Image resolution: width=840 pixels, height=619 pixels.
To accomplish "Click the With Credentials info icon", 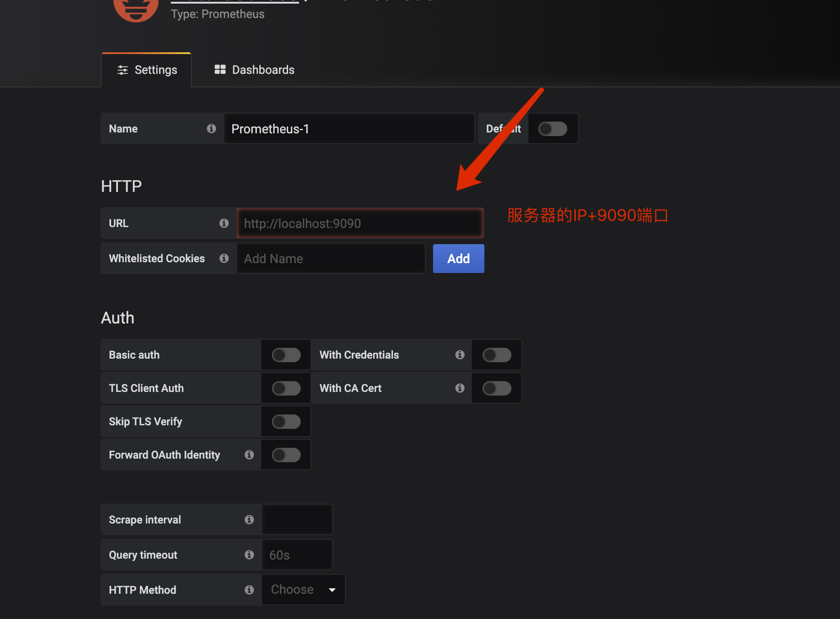I will click(x=460, y=355).
